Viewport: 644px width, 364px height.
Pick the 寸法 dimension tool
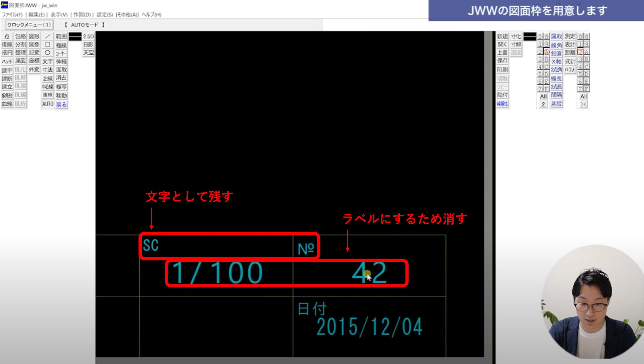[48, 70]
